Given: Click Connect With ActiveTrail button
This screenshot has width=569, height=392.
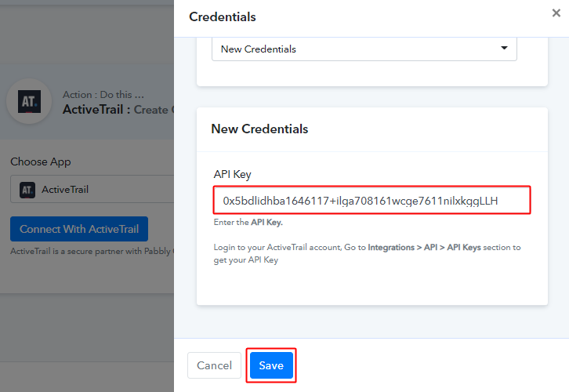Looking at the screenshot, I should (x=79, y=229).
